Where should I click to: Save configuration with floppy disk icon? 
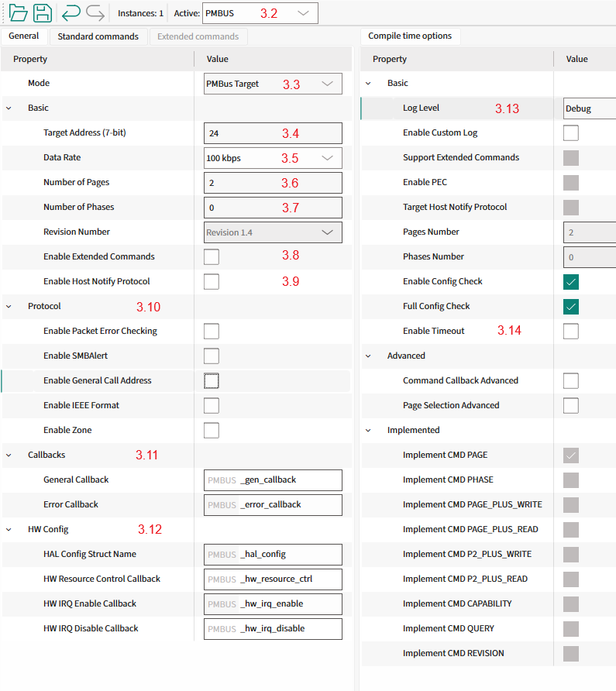pyautogui.click(x=43, y=12)
